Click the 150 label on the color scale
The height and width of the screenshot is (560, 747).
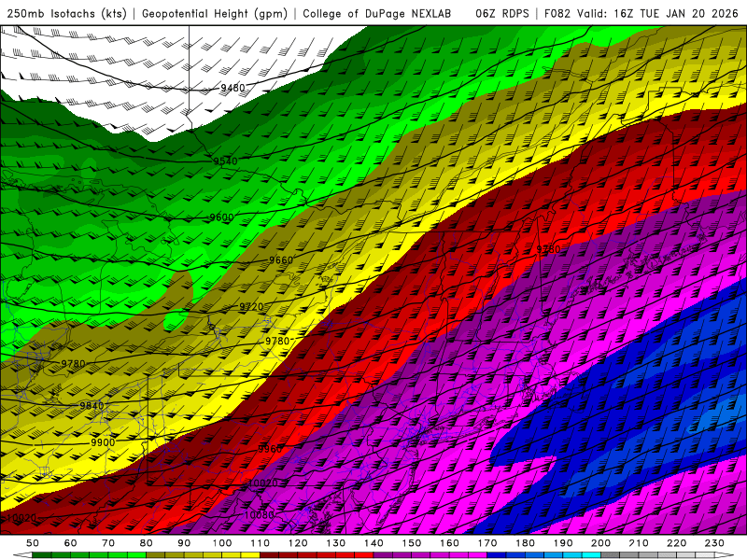412,543
